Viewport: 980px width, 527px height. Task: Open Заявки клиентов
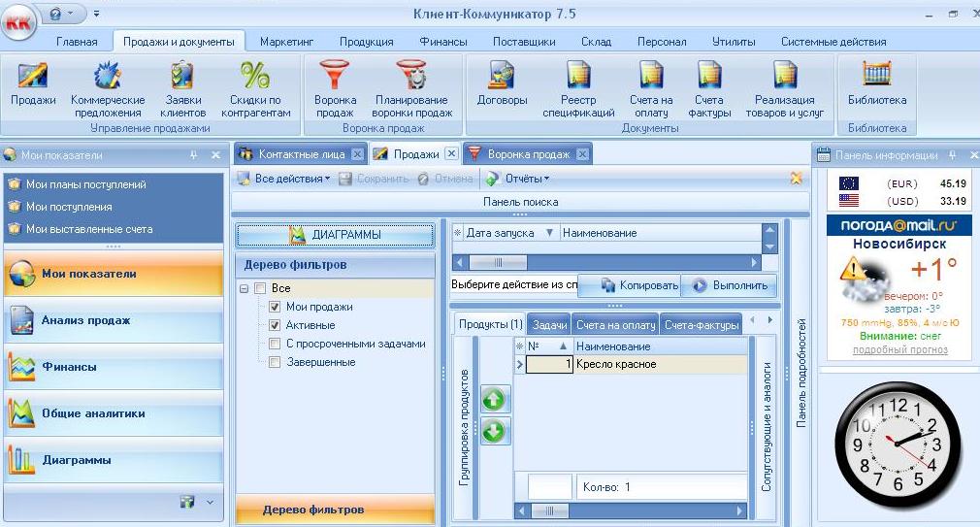click(x=182, y=88)
